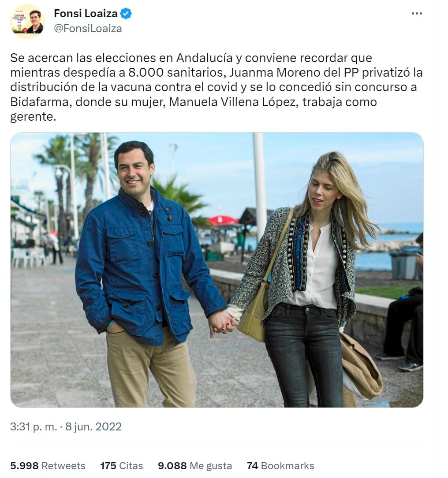This screenshot has height=478, width=448.
Task: Click the 8 jun. 2022 date
Action: [93, 426]
